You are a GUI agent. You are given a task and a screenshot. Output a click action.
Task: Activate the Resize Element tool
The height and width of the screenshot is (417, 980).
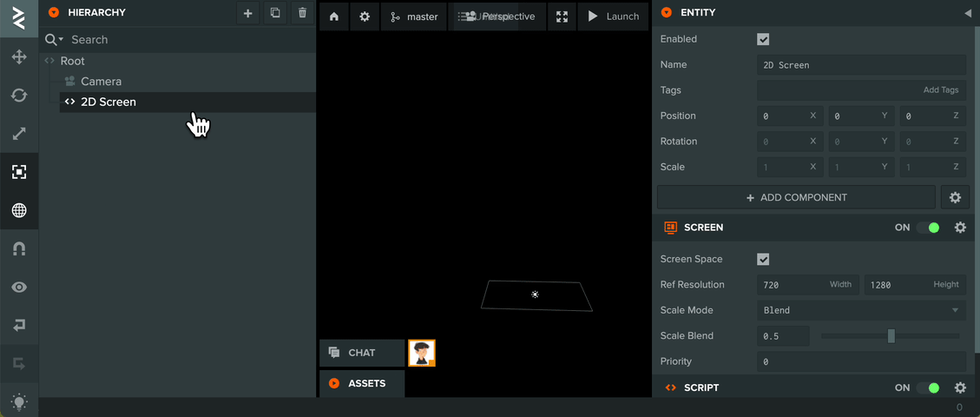(18, 172)
